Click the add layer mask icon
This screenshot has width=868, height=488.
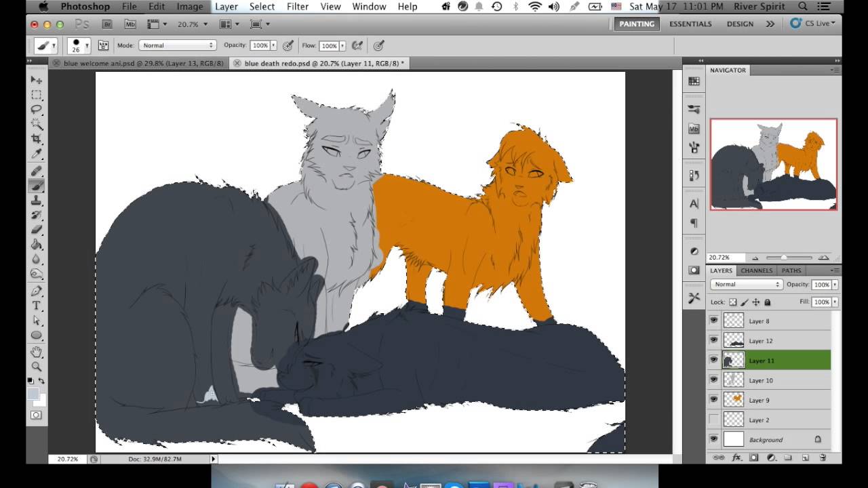click(x=753, y=458)
